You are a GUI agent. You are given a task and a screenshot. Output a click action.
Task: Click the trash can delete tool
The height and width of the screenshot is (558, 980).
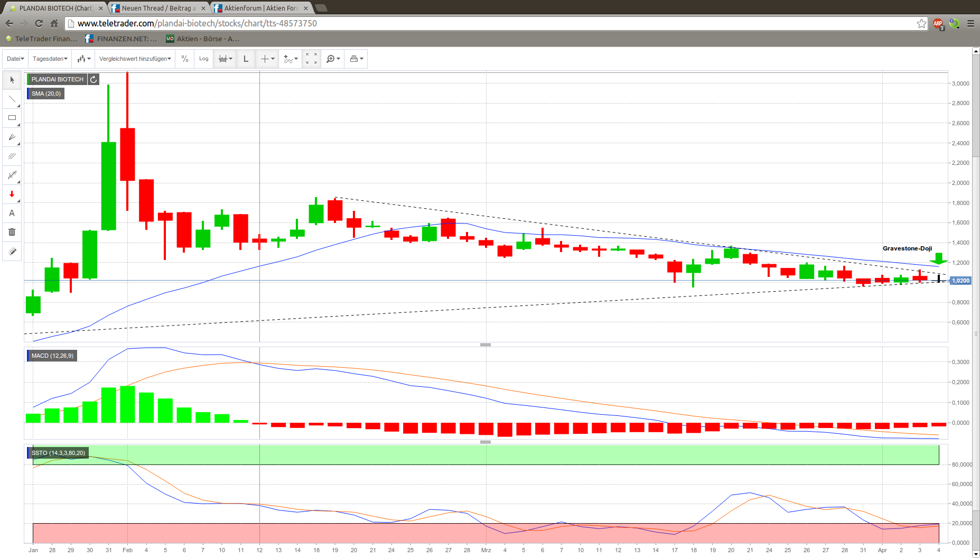tap(12, 232)
